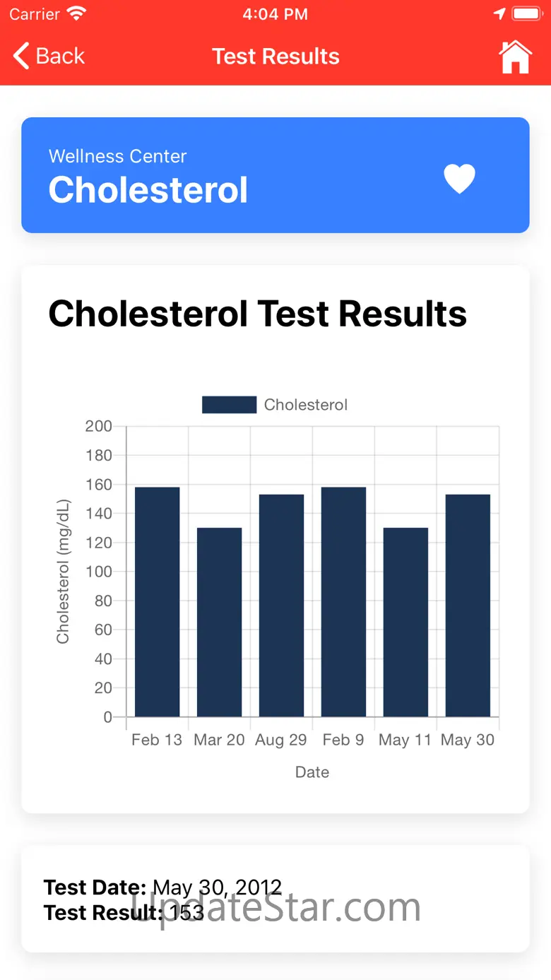Tap the Wi-Fi status icon
551x980 pixels.
pos(76,13)
